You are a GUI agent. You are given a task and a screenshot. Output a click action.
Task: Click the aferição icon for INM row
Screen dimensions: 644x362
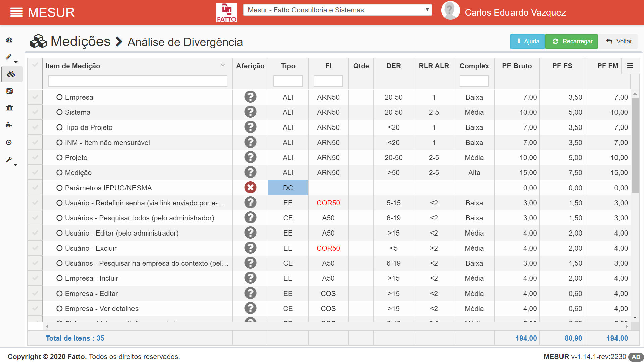click(250, 142)
